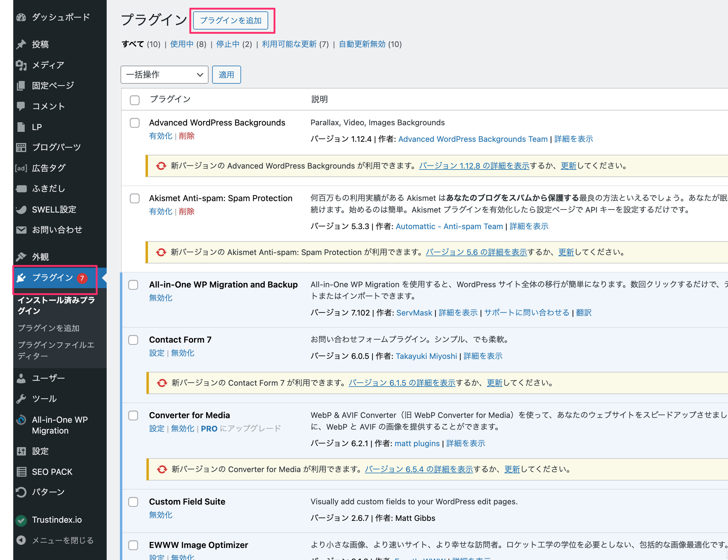This screenshot has height=560, width=728.
Task: Select the メディア sidebar icon
Action: pos(21,65)
